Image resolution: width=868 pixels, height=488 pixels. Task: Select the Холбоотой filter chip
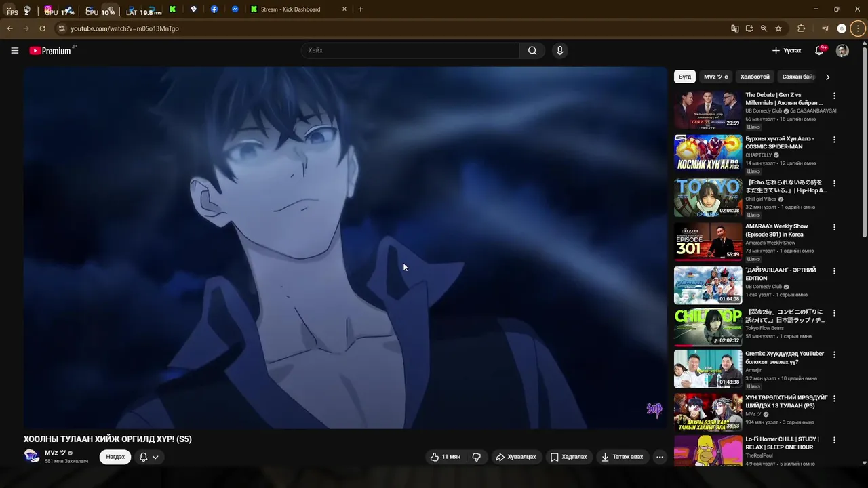pyautogui.click(x=755, y=77)
